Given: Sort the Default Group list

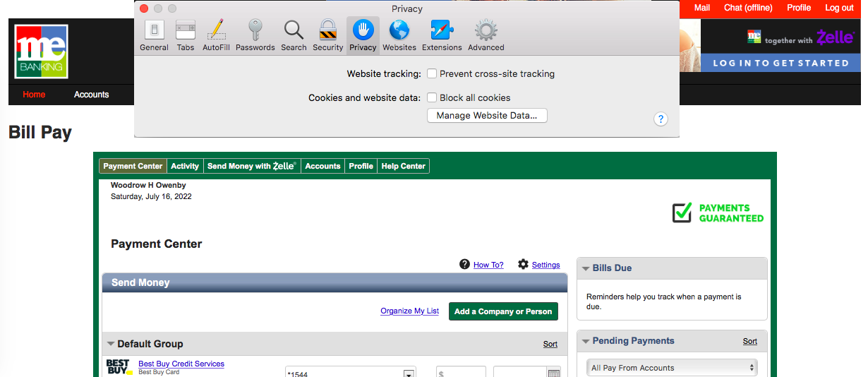Looking at the screenshot, I should click(x=550, y=344).
